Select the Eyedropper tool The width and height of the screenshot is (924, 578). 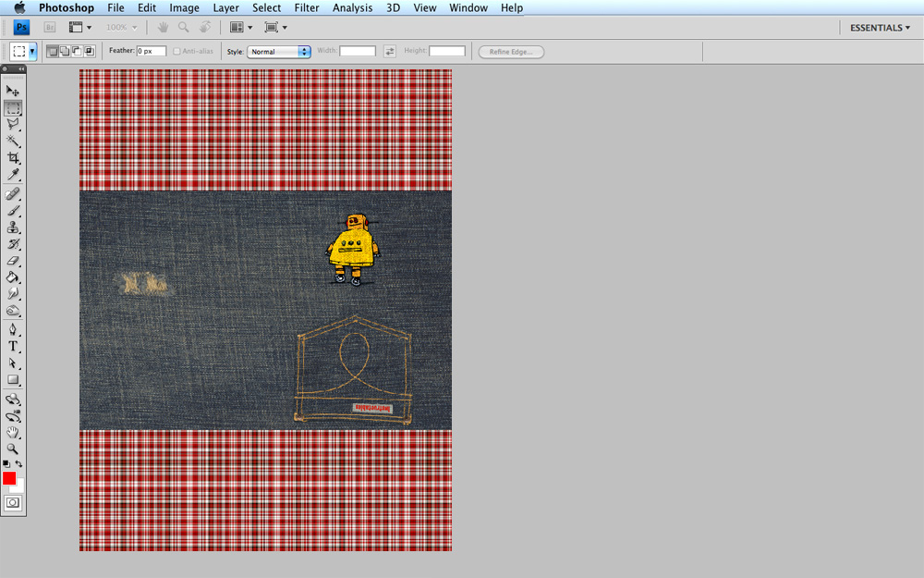(x=13, y=175)
